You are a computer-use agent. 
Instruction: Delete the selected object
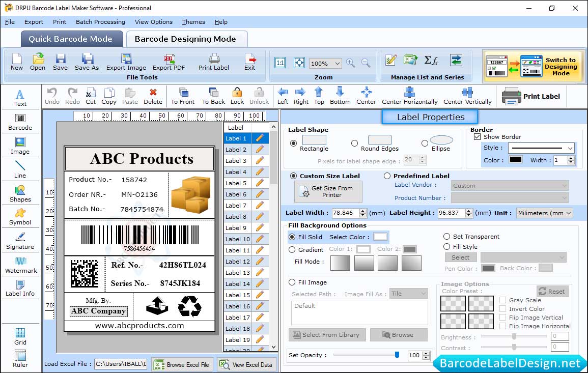[x=153, y=96]
